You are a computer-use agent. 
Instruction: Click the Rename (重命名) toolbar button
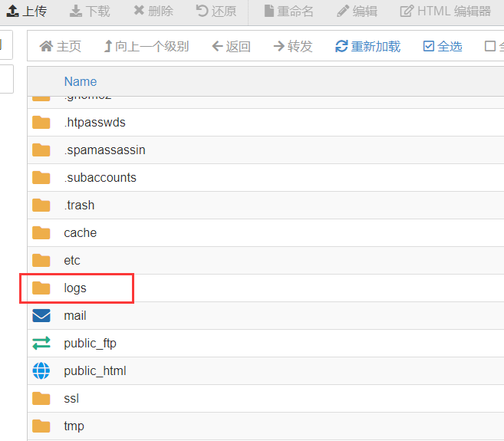pyautogui.click(x=288, y=12)
